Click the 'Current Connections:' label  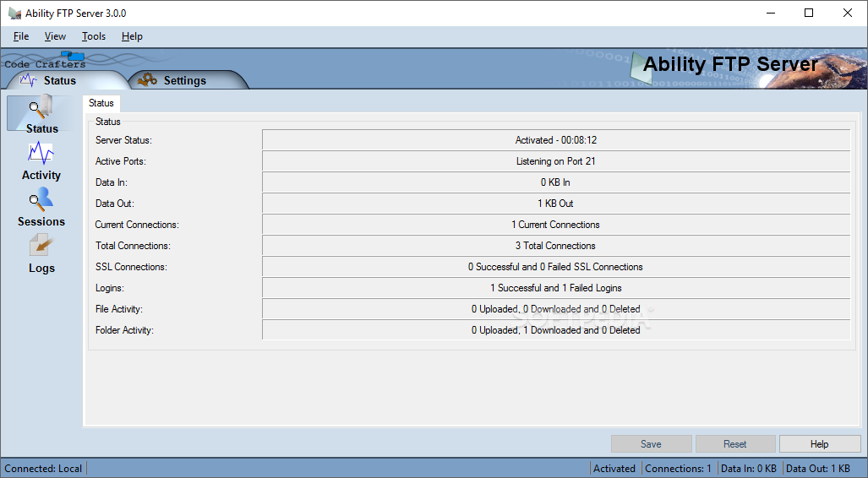pos(137,225)
